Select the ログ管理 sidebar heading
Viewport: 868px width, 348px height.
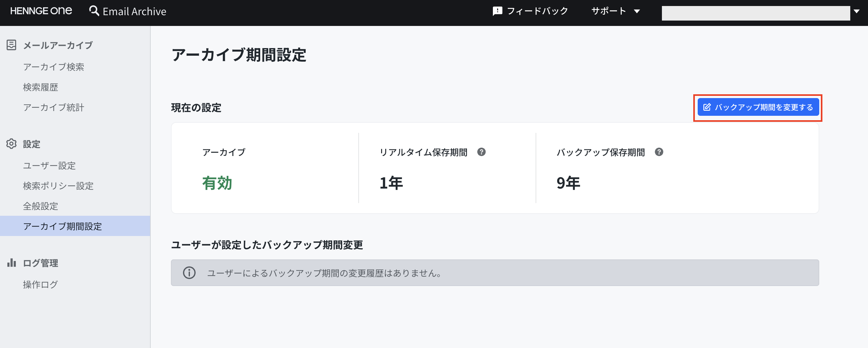pyautogui.click(x=41, y=263)
